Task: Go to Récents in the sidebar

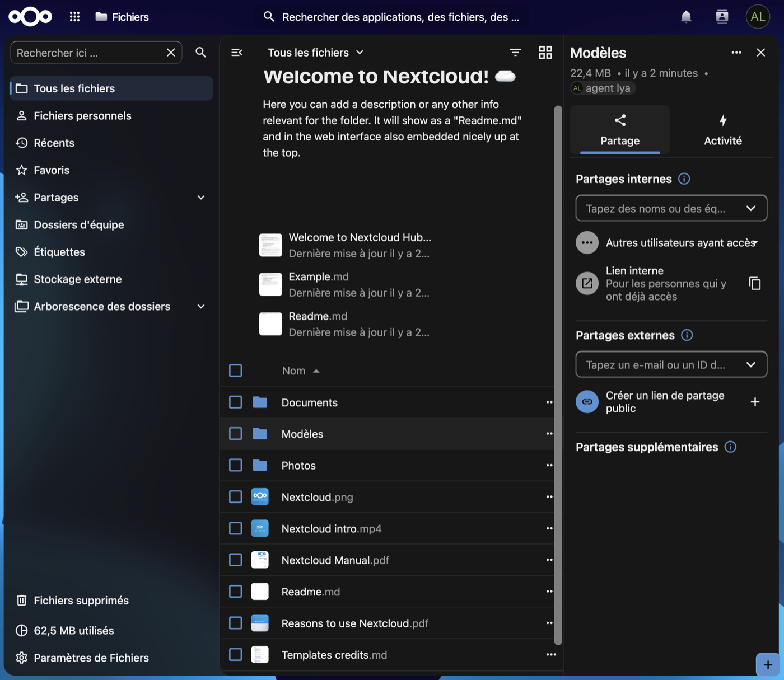Action: click(111, 143)
